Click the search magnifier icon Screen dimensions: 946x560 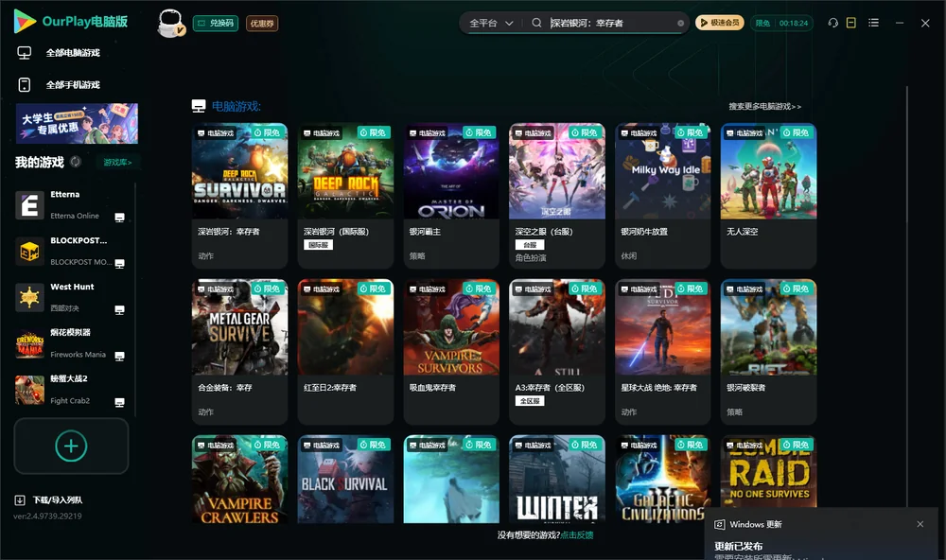point(536,23)
